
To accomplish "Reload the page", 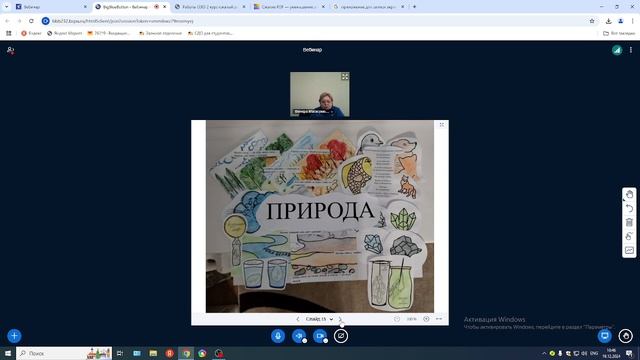I will [31, 21].
